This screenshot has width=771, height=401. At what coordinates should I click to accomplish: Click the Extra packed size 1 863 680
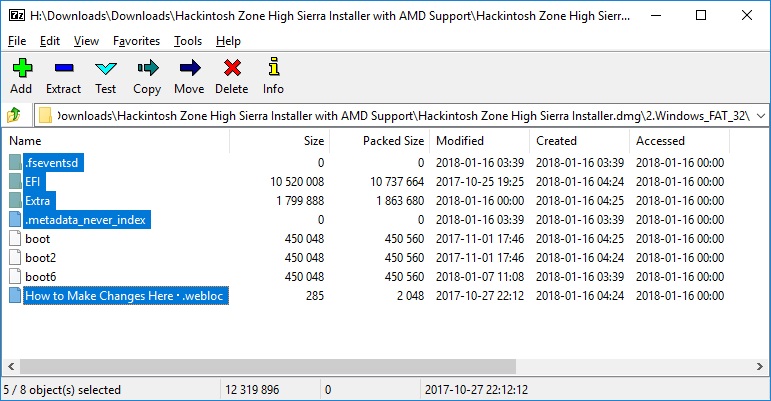tap(400, 200)
